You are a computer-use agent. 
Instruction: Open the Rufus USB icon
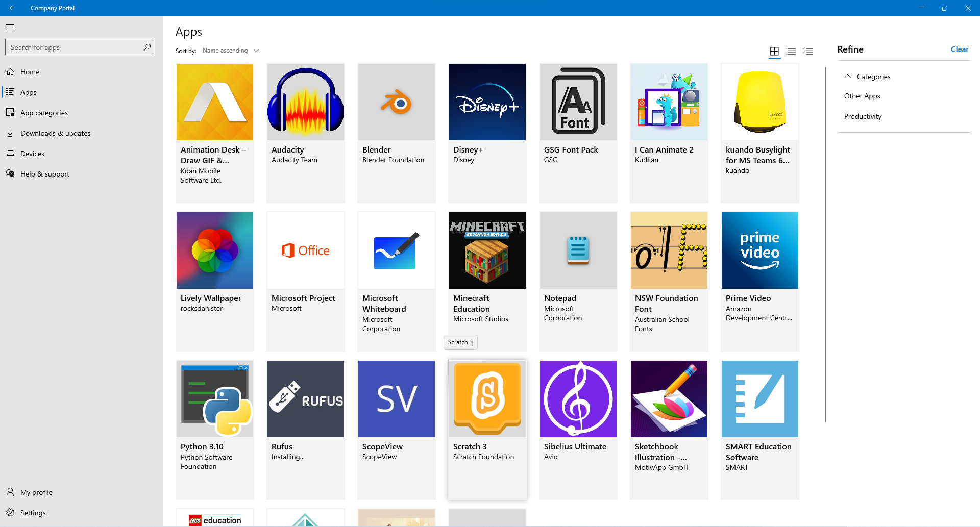306,399
